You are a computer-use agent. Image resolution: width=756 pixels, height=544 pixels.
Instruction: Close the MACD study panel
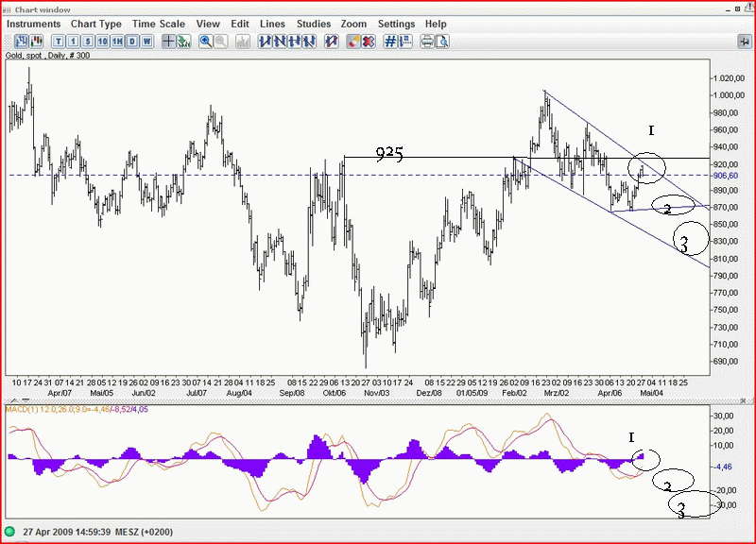click(x=743, y=400)
